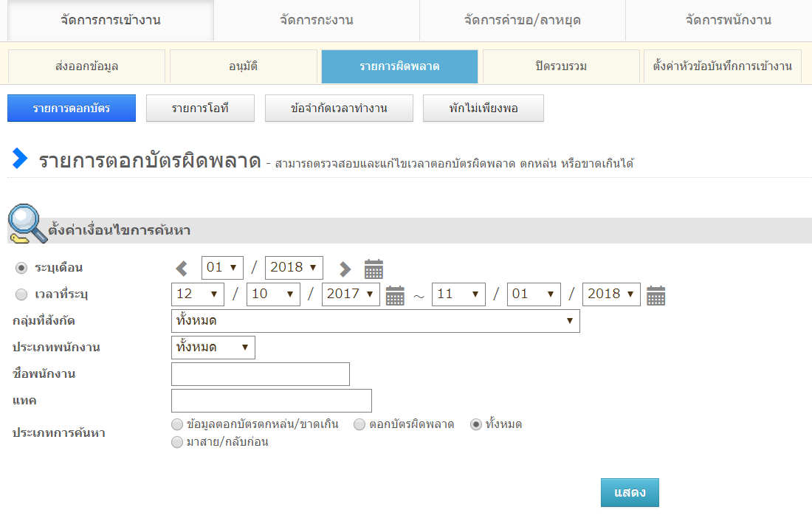The width and height of the screenshot is (812, 521).
Task: Open the ประเภทพนักงาน dropdown
Action: point(213,348)
